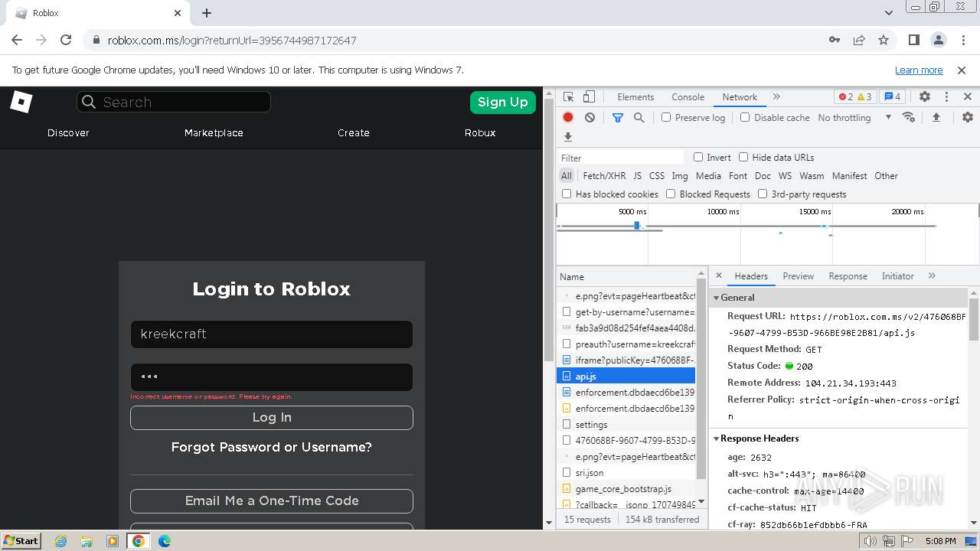
Task: Enable Preserve log checkbox
Action: pyautogui.click(x=666, y=117)
